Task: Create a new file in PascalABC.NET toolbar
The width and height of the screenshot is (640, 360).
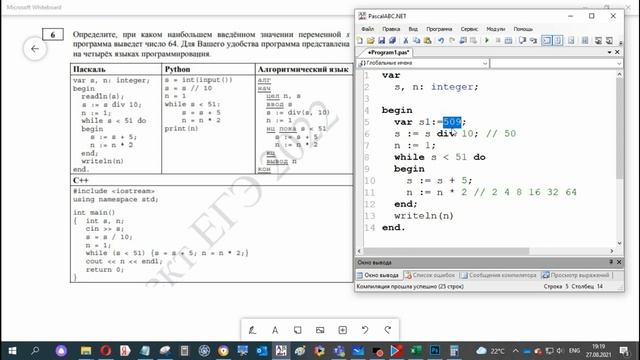Action: (360, 40)
